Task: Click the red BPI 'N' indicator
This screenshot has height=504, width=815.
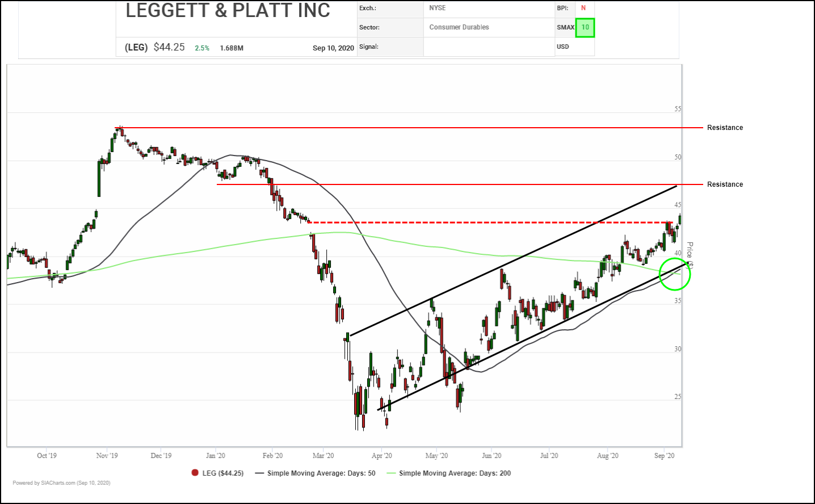Action: point(583,8)
